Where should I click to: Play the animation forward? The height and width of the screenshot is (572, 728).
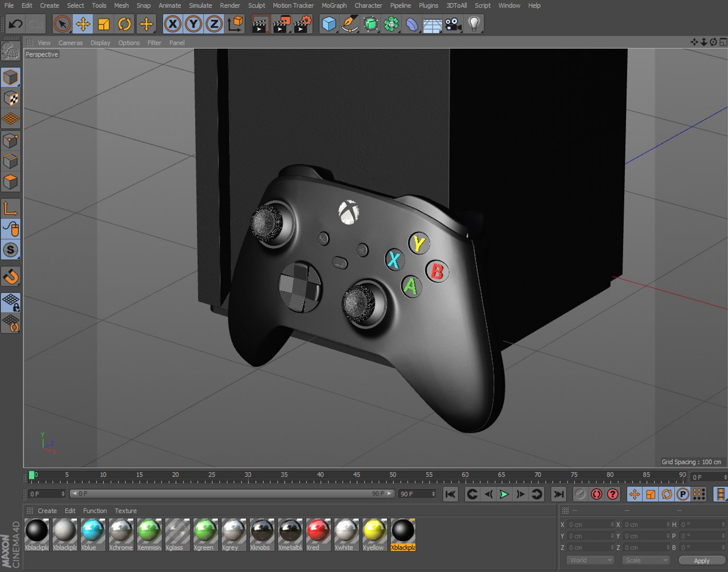504,494
